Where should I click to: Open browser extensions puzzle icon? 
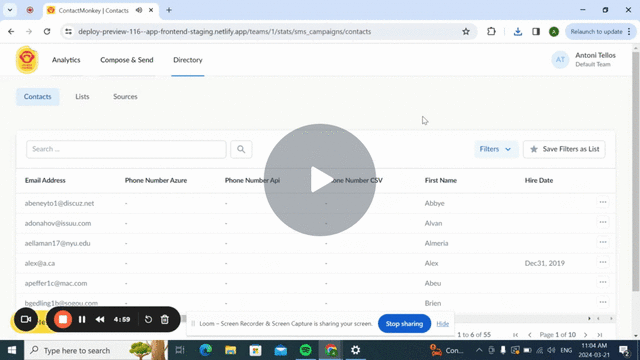pyautogui.click(x=491, y=31)
